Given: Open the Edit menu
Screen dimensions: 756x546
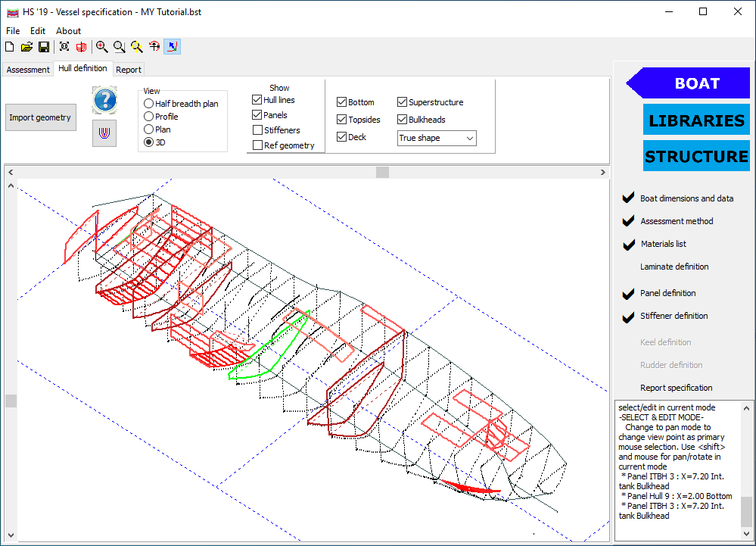Looking at the screenshot, I should click(38, 31).
